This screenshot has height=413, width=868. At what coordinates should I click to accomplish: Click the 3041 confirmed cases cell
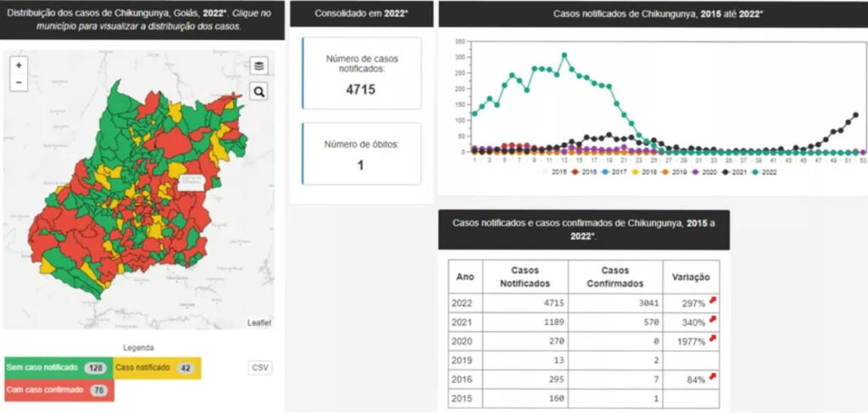point(615,304)
